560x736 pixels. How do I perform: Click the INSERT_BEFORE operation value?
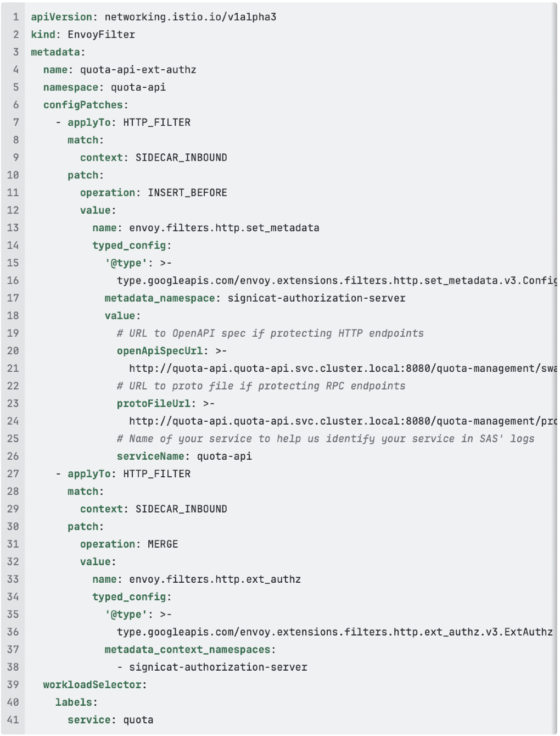[187, 193]
